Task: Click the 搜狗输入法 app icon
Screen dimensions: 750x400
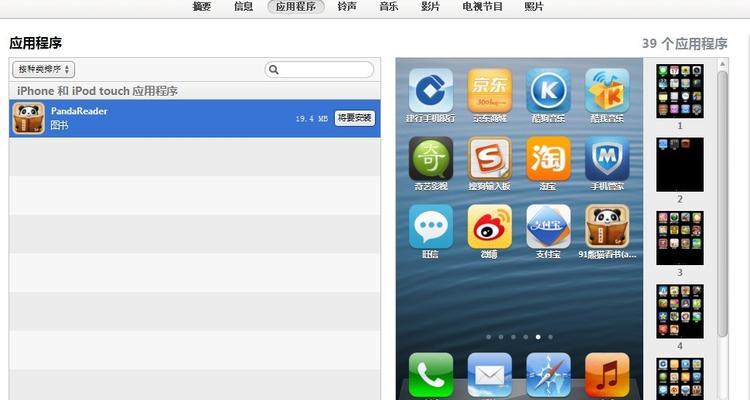Action: point(489,158)
